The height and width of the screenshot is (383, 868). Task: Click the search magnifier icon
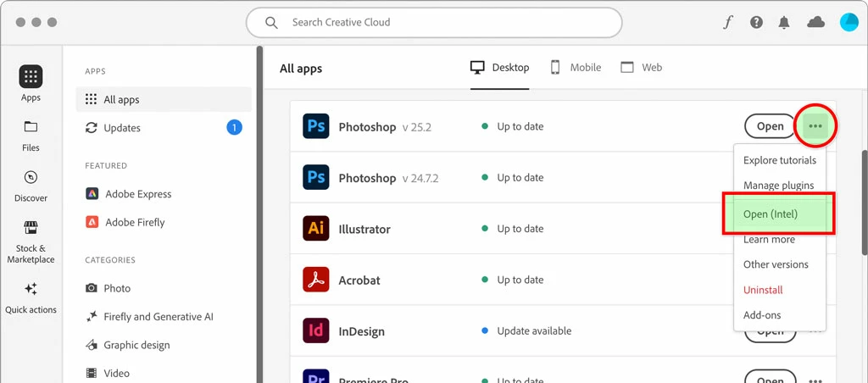coord(271,23)
